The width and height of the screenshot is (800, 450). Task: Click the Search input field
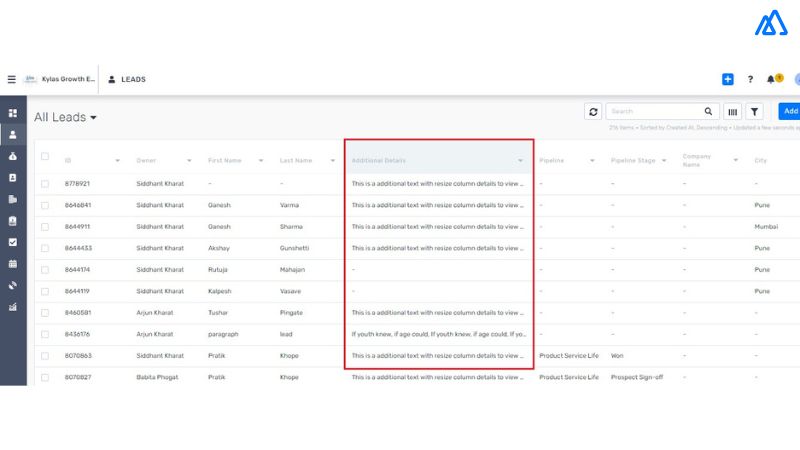pyautogui.click(x=655, y=112)
